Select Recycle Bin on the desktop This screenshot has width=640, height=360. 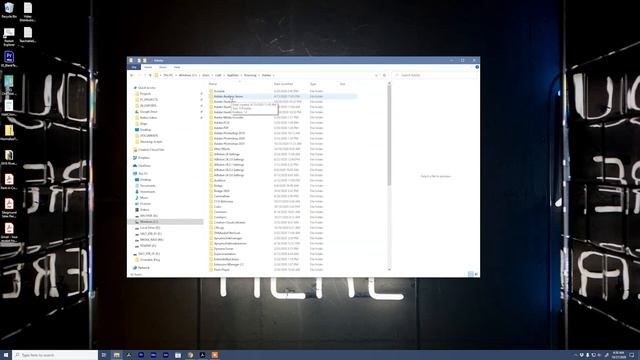click(x=9, y=10)
